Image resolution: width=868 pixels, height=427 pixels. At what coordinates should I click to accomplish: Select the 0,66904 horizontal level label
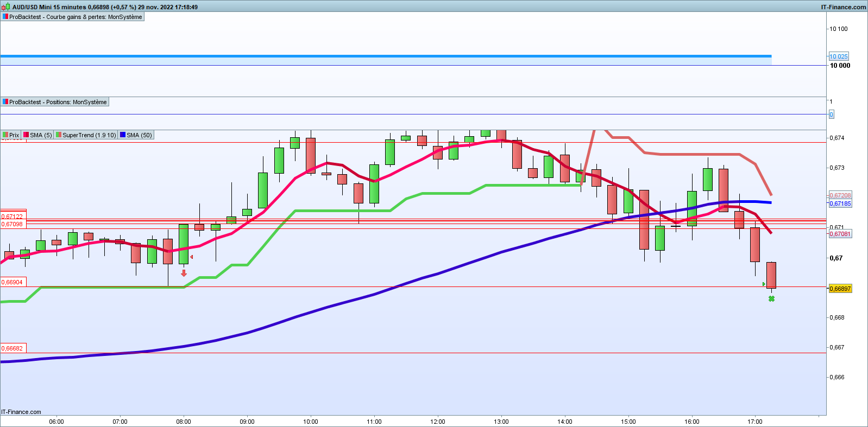[12, 282]
